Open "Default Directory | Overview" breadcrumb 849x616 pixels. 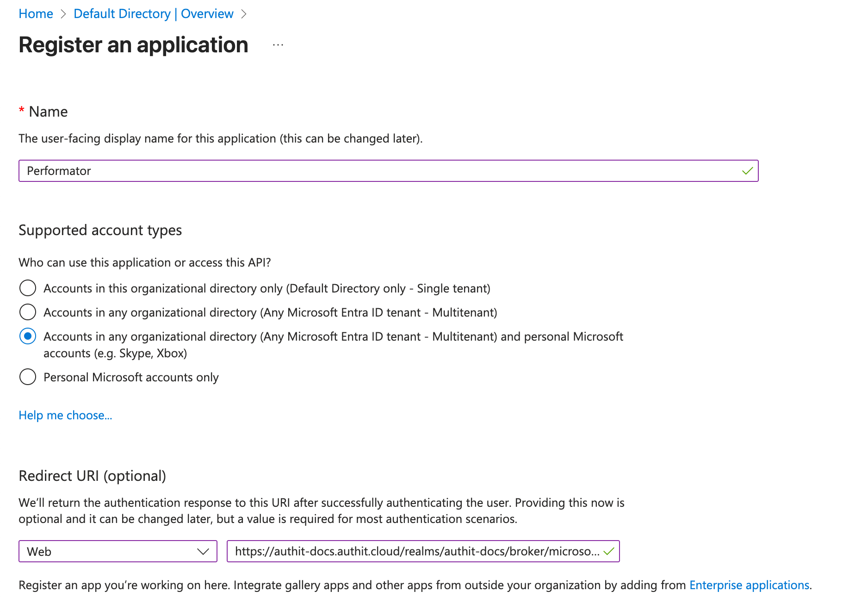tap(153, 13)
